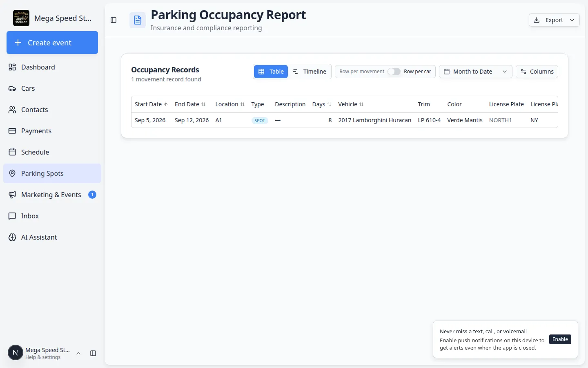This screenshot has height=368, width=588.
Task: Click the calendar icon in Month to Date
Action: click(x=447, y=72)
